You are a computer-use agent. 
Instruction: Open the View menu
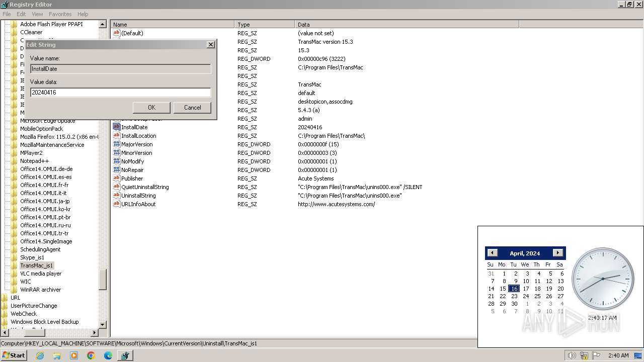(x=37, y=14)
